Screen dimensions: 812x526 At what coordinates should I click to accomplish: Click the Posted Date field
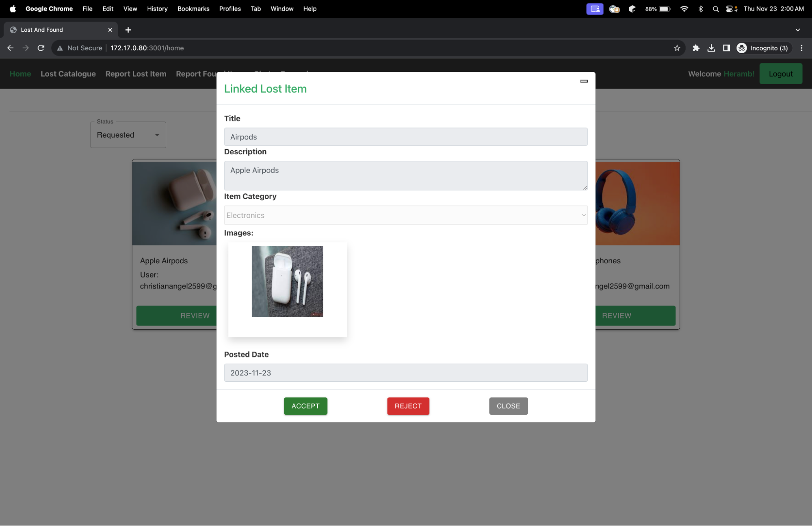[x=405, y=373]
